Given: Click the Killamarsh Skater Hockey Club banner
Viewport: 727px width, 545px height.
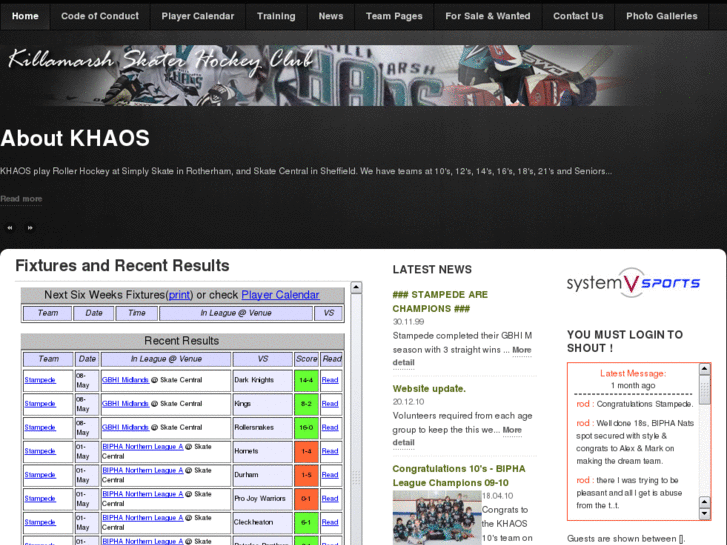Looking at the screenshot, I should point(320,75).
